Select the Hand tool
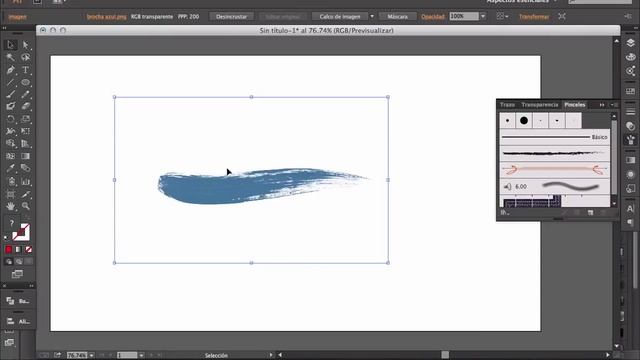Screen dimensions: 640x360 tap(11, 206)
